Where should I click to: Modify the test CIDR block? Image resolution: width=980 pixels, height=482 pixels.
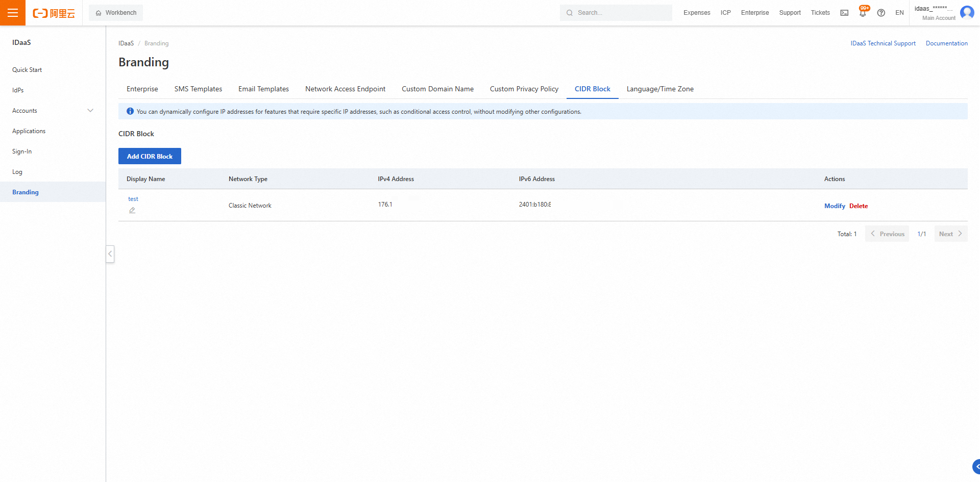(x=835, y=206)
